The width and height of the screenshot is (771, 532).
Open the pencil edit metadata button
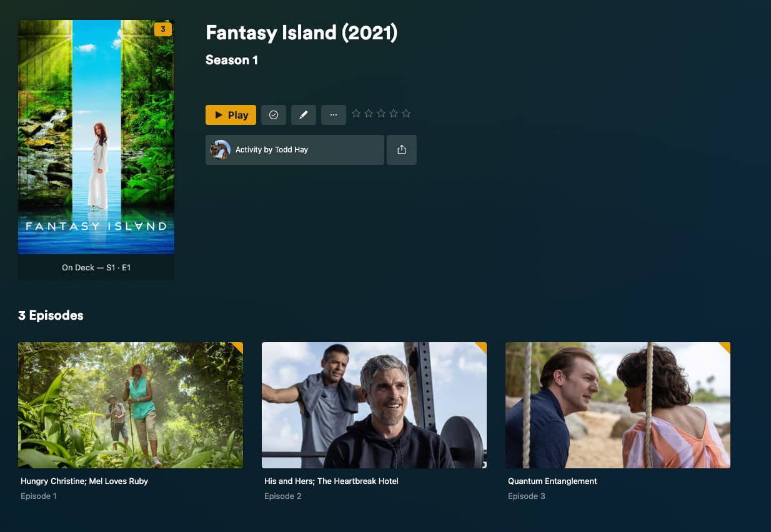coord(304,115)
